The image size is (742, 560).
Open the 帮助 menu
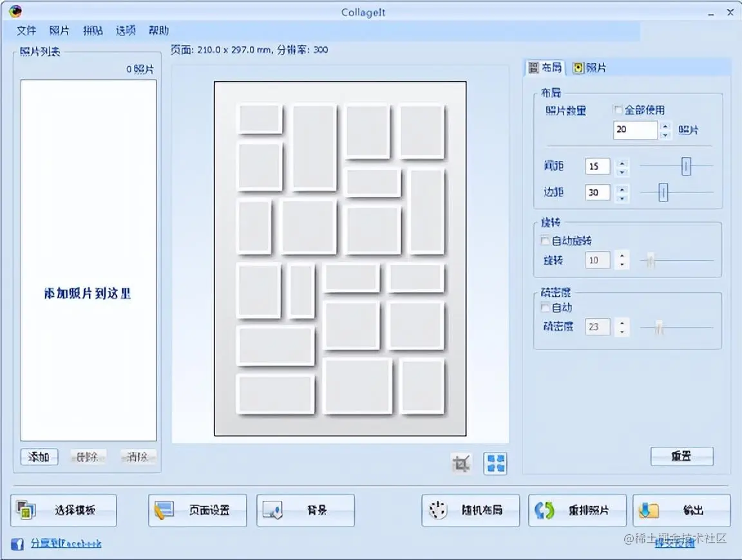tap(159, 31)
